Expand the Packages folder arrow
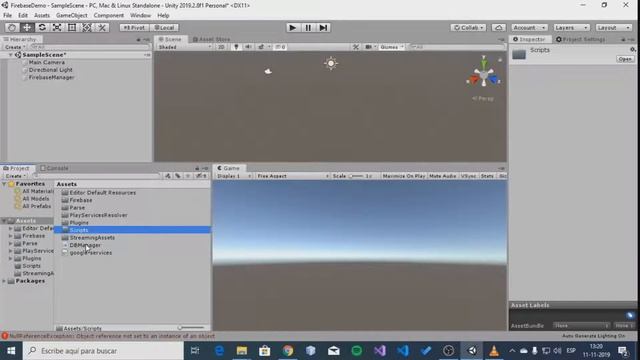The image size is (640, 360). (4, 281)
